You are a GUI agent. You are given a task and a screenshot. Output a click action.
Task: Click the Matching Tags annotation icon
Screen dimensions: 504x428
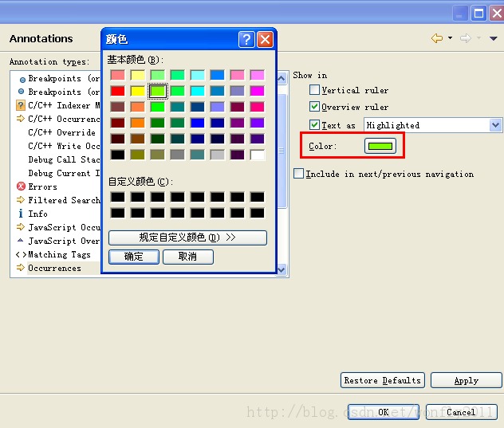click(x=21, y=254)
